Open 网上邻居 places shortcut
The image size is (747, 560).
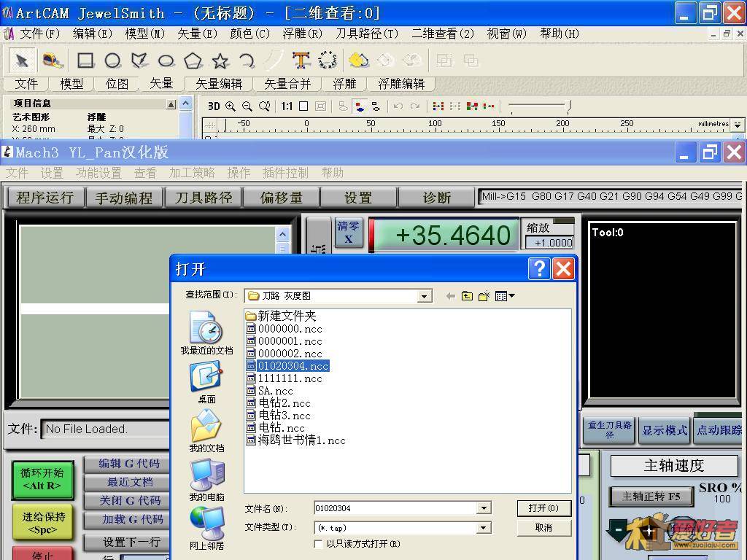[x=206, y=529]
